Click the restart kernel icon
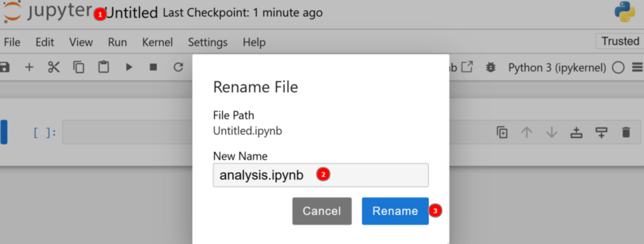 [x=178, y=67]
